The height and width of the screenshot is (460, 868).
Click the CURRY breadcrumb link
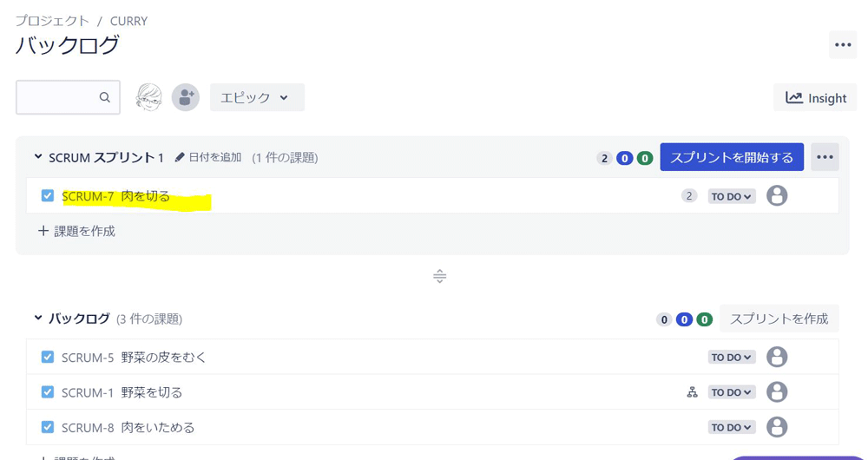(x=129, y=22)
